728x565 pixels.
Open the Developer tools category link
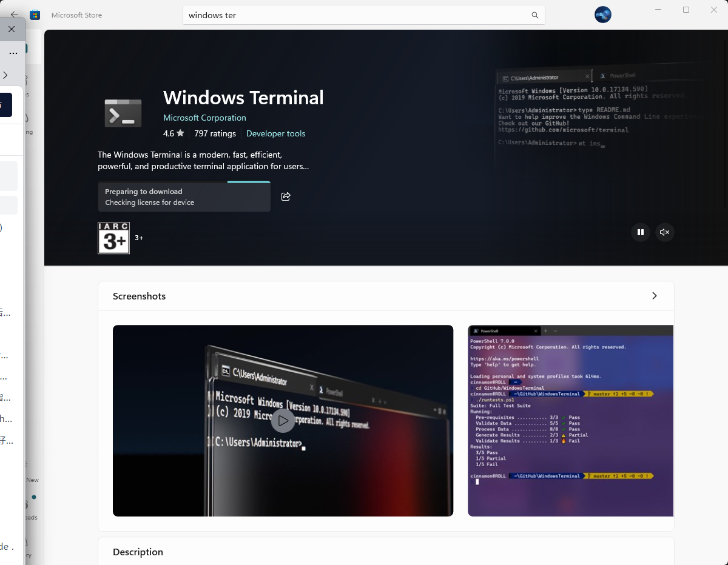275,133
